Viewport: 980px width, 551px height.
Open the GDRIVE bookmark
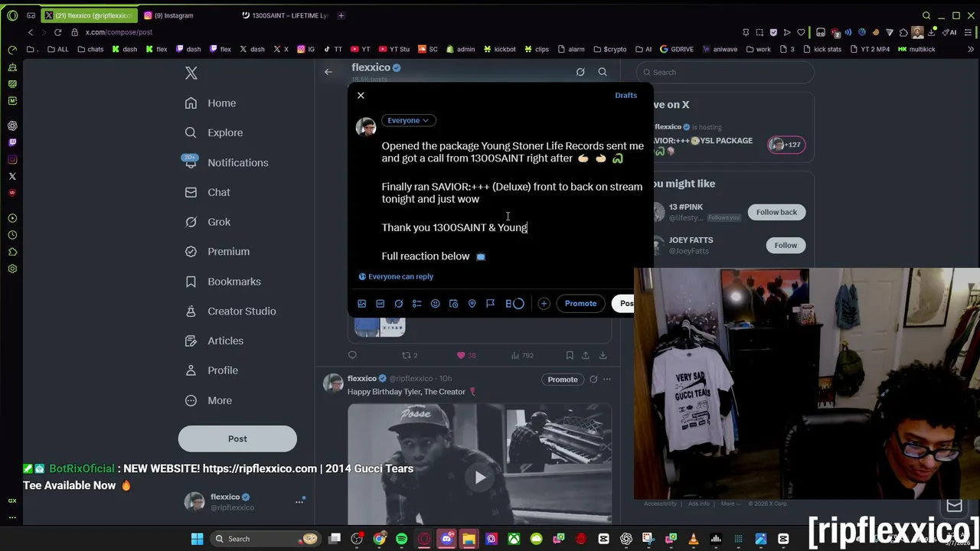pyautogui.click(x=676, y=49)
